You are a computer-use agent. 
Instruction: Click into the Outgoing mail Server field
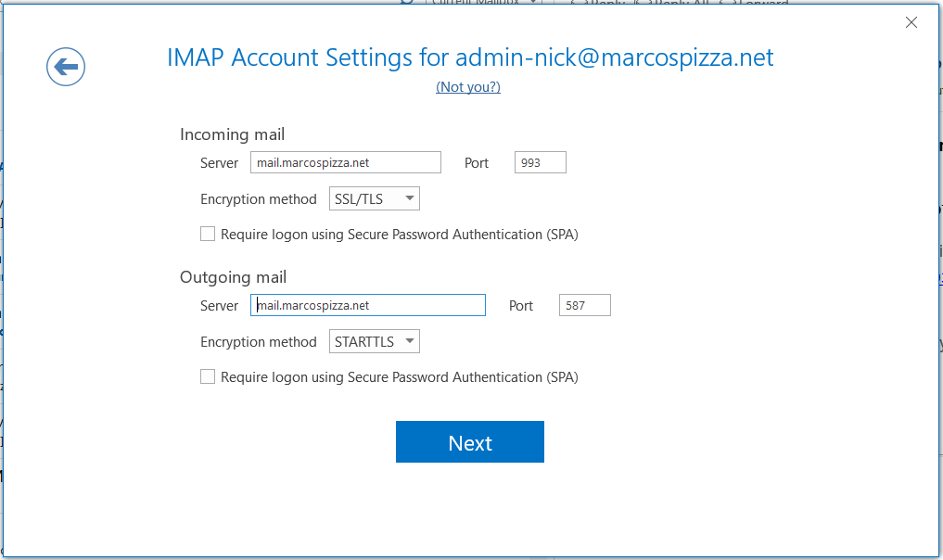368,305
